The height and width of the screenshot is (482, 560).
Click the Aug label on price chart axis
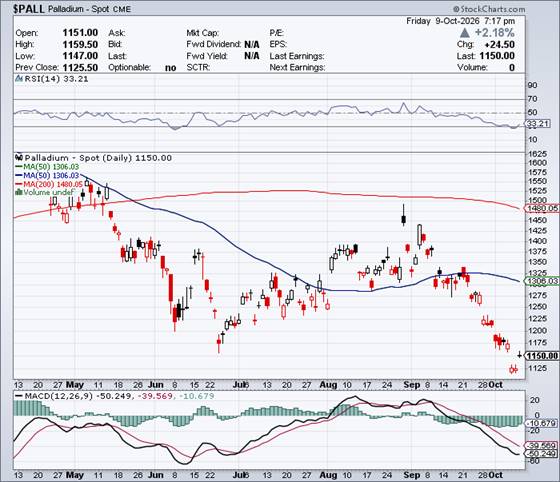(x=328, y=385)
